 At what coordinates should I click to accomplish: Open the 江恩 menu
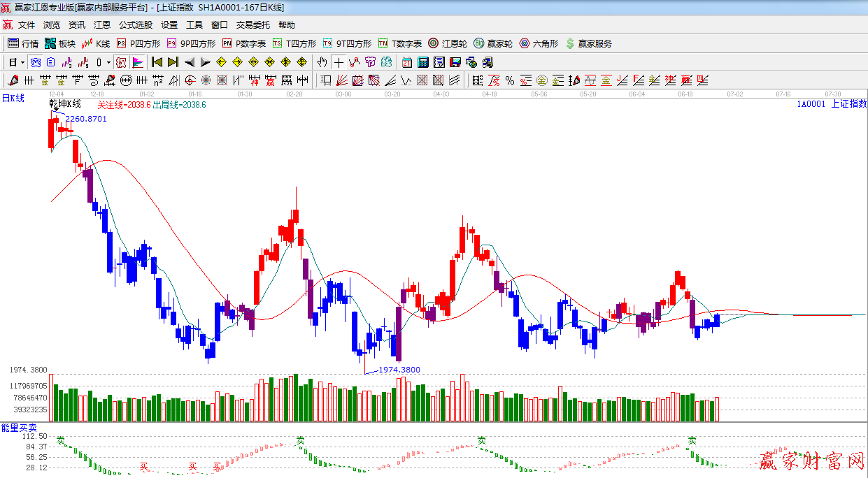click(x=102, y=25)
